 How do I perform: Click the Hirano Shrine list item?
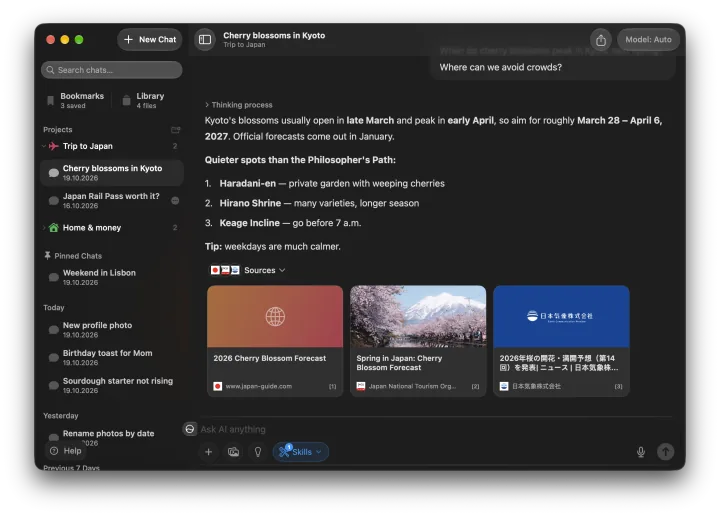point(312,203)
